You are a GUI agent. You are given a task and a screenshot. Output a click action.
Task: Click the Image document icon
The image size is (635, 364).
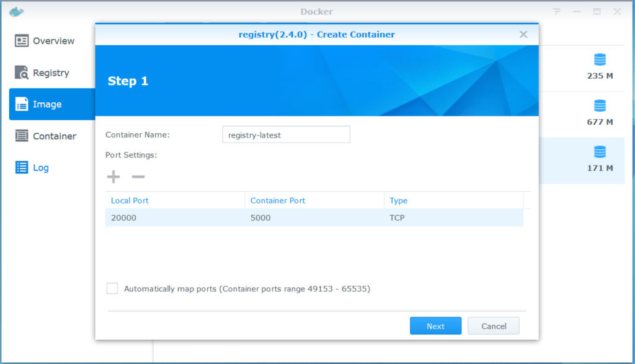click(x=22, y=104)
